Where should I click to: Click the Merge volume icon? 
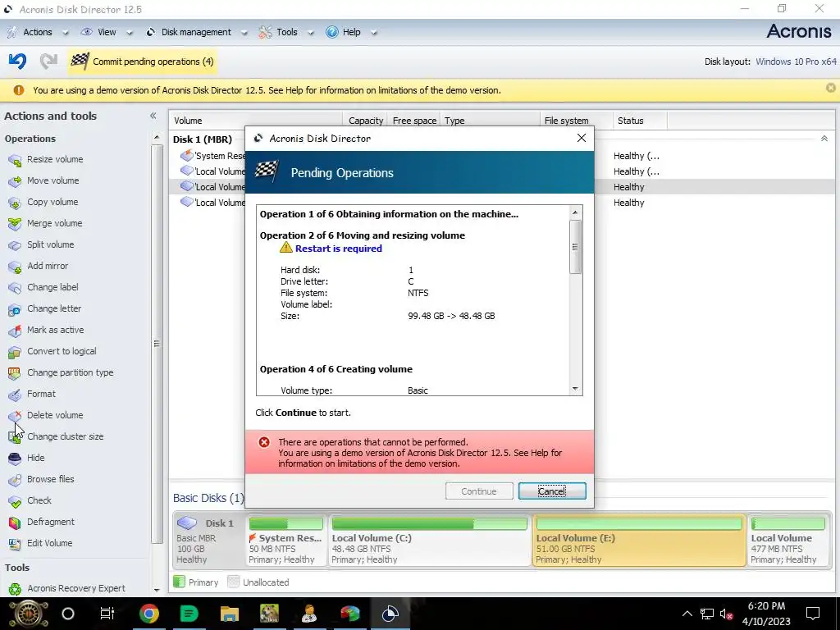(x=15, y=224)
